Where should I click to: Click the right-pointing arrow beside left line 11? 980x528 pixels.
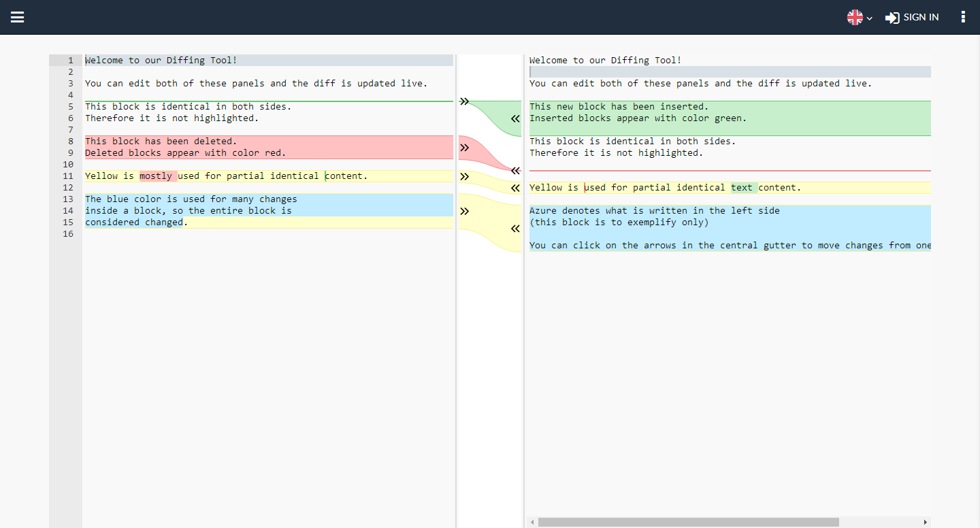point(464,176)
